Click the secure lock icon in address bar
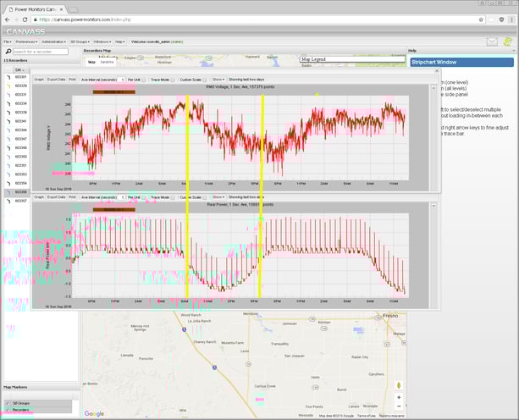The image size is (519, 420). [x=36, y=19]
